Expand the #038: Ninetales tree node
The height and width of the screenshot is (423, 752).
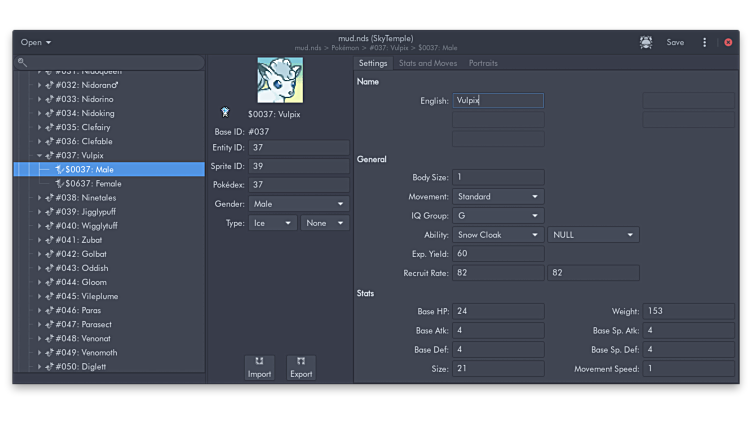pos(40,198)
